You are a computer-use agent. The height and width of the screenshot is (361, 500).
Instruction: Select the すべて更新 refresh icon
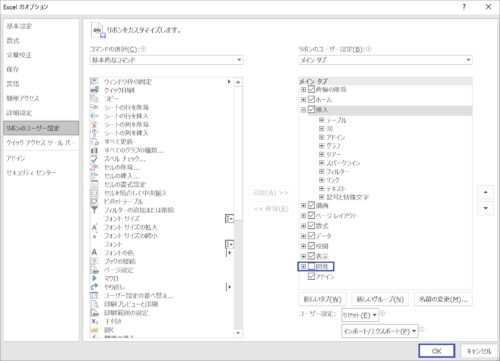[95, 142]
